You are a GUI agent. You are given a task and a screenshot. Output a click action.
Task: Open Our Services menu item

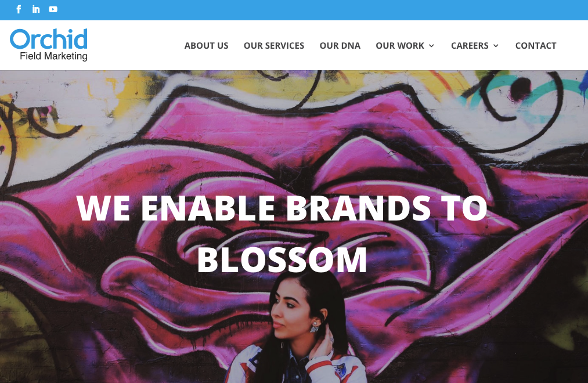pyautogui.click(x=274, y=46)
